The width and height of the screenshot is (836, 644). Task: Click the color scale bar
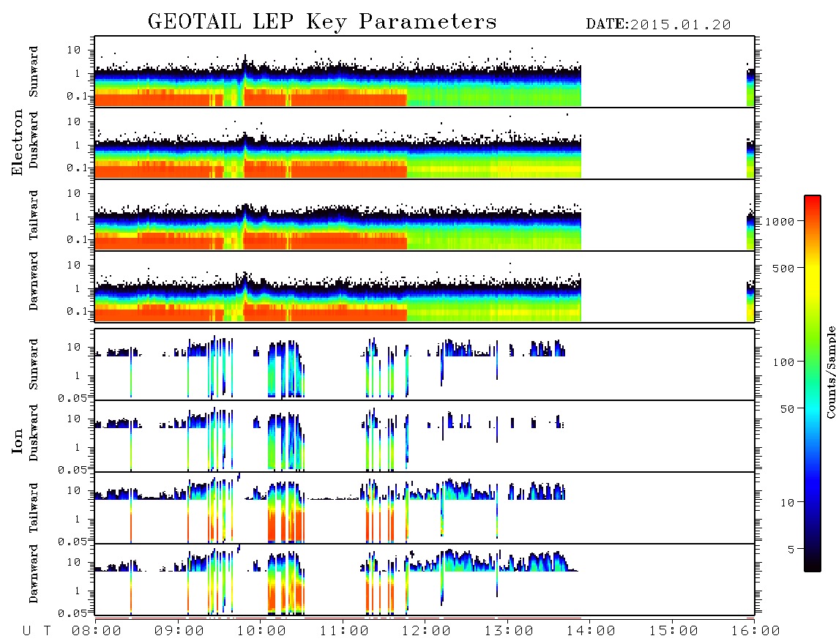point(812,383)
